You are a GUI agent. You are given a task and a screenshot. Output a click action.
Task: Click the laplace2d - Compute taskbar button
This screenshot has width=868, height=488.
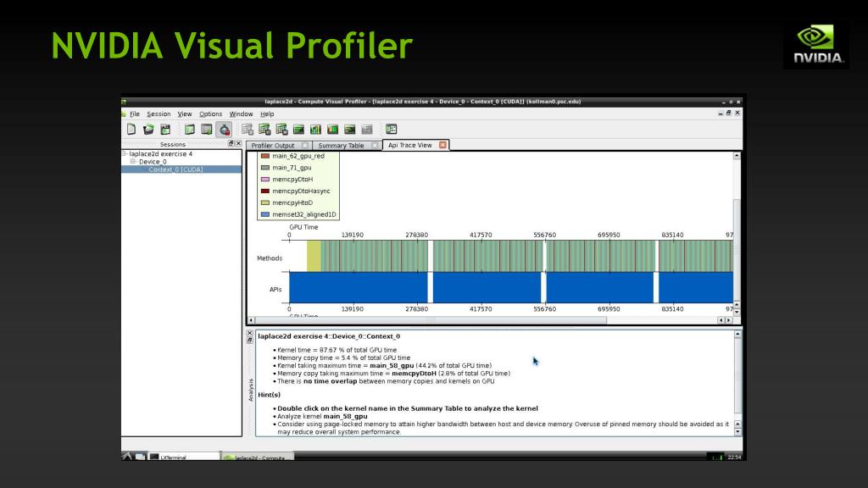258,457
